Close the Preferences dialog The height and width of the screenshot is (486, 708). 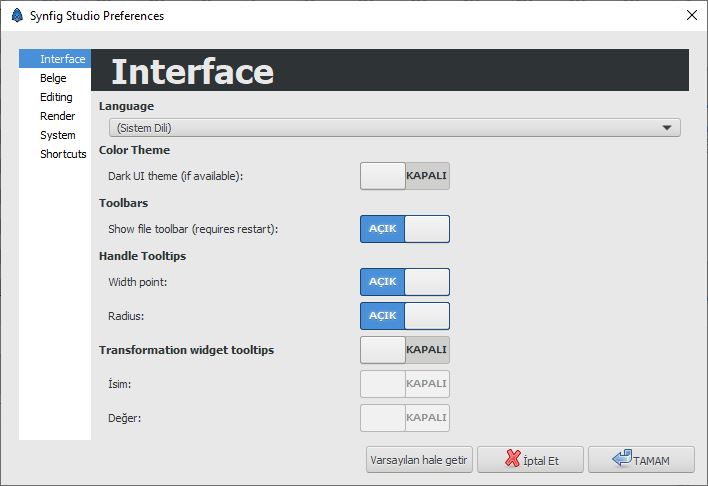pyautogui.click(x=691, y=15)
